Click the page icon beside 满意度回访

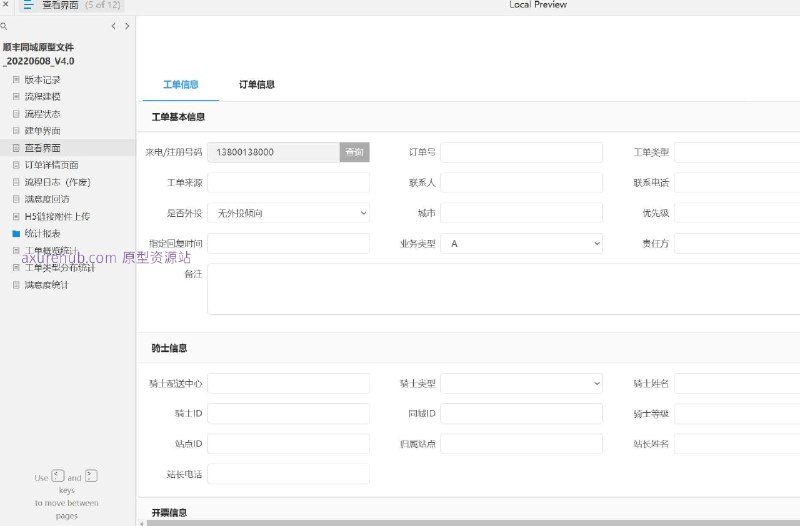click(16, 199)
